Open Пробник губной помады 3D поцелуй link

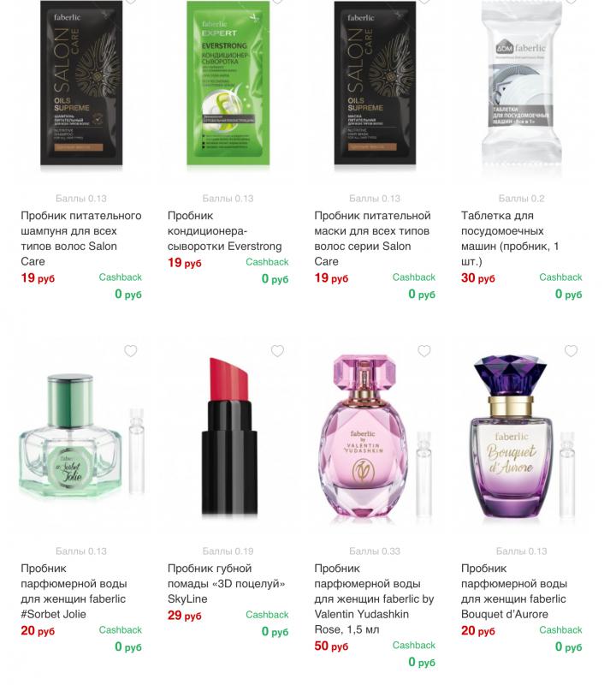226,584
